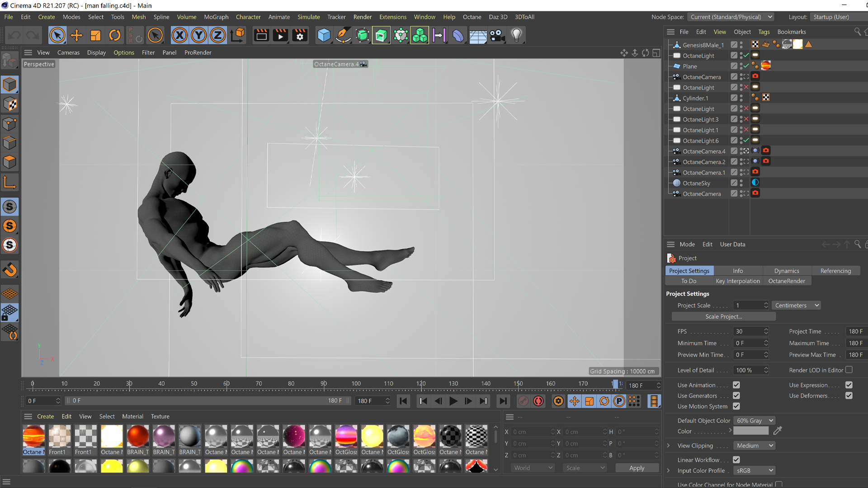Click the Render to Picture Viewer icon
This screenshot has width=868, height=488.
(280, 35)
